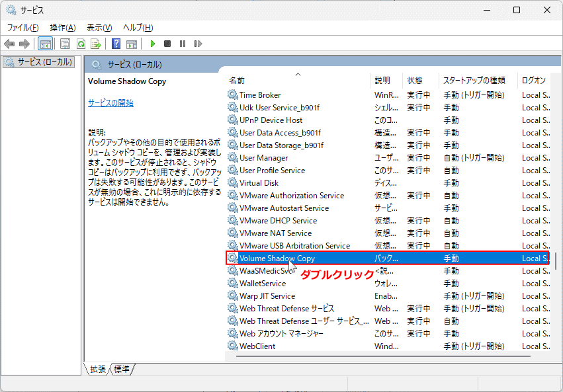Screen dimensions: 563x392
Task: Pause the Volume Shadow Copy service
Action: click(184, 44)
